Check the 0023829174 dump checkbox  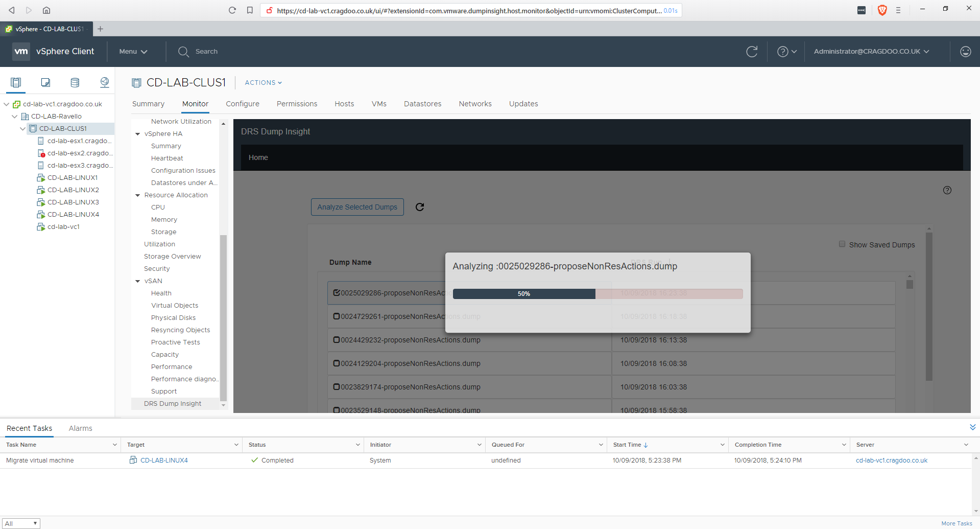337,387
